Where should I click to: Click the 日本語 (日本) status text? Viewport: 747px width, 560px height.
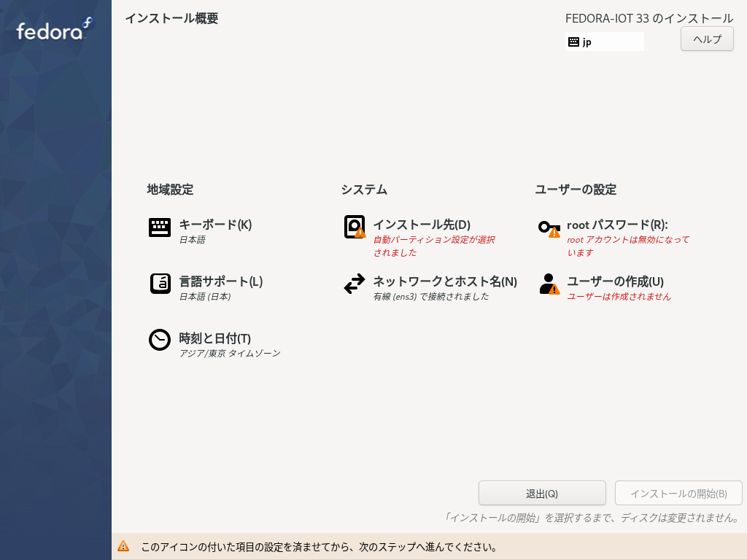tap(205, 297)
